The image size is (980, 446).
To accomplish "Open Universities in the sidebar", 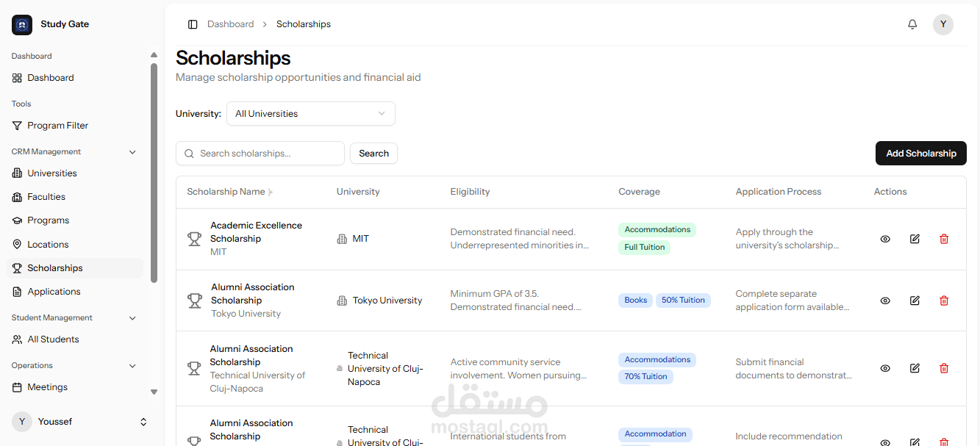I will [x=51, y=173].
